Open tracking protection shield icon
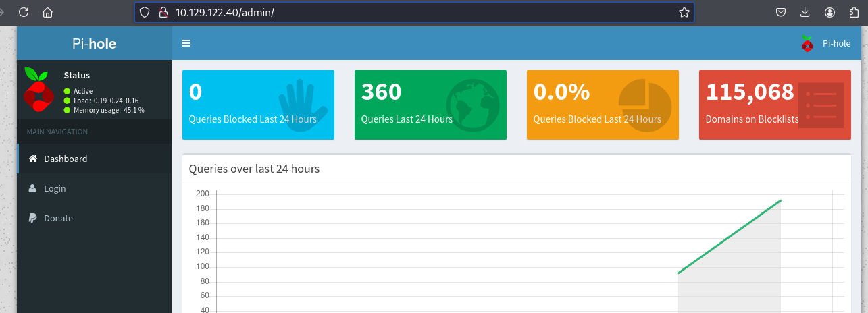This screenshot has height=313, width=868. point(144,12)
